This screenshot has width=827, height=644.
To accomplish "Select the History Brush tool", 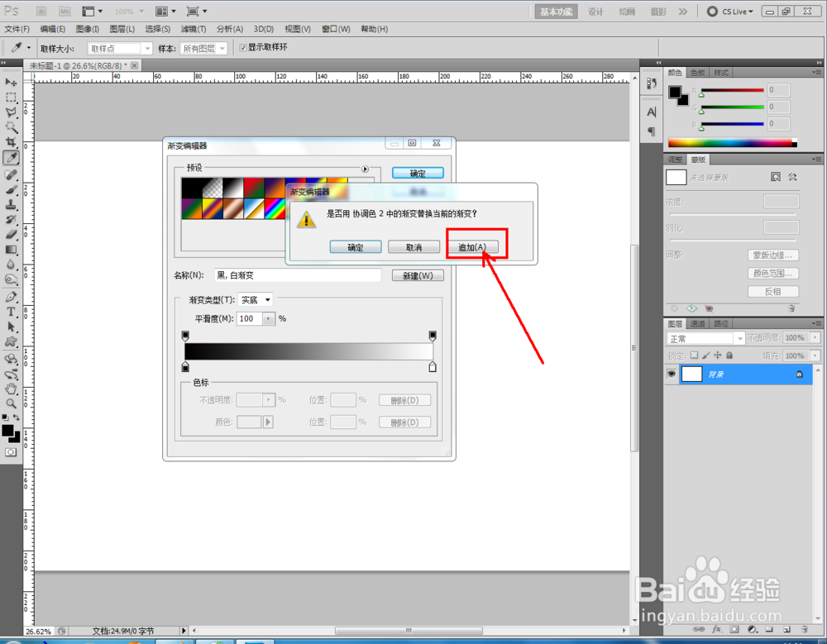I will click(11, 219).
